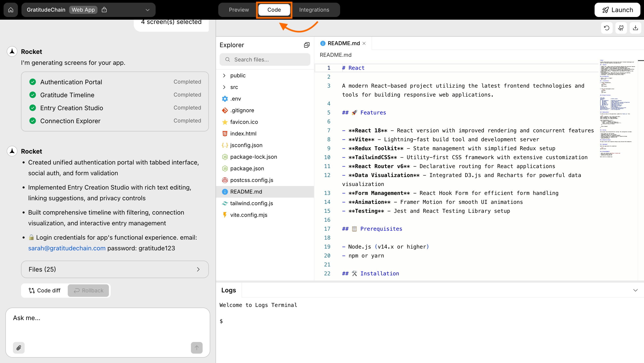Screen dimensions: 644x363
Task: Click the paperclip attachment icon
Action: point(19,348)
